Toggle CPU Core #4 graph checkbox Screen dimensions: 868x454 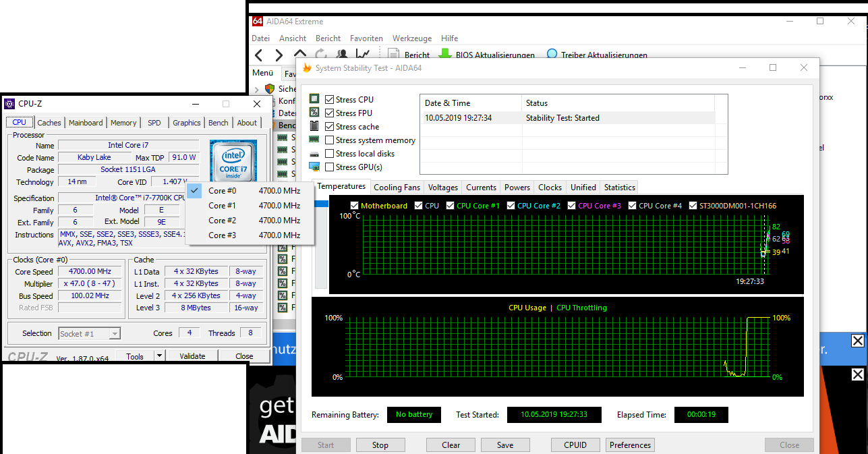coord(633,206)
